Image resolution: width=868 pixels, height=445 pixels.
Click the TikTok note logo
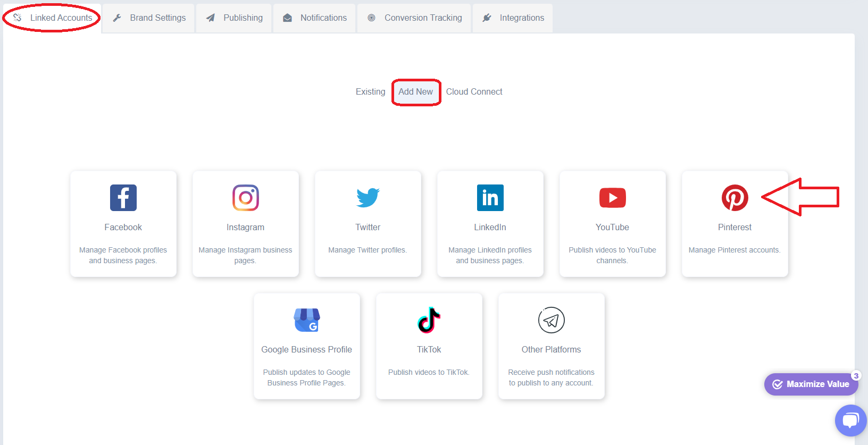429,320
